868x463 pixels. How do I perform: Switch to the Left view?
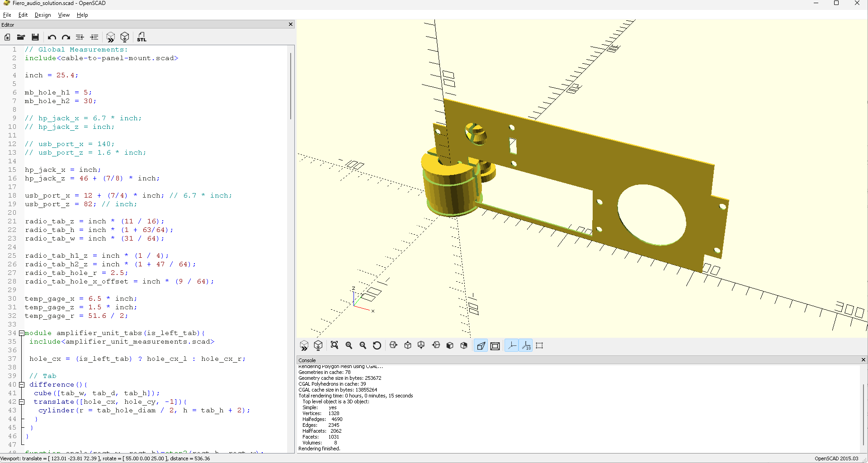(436, 345)
